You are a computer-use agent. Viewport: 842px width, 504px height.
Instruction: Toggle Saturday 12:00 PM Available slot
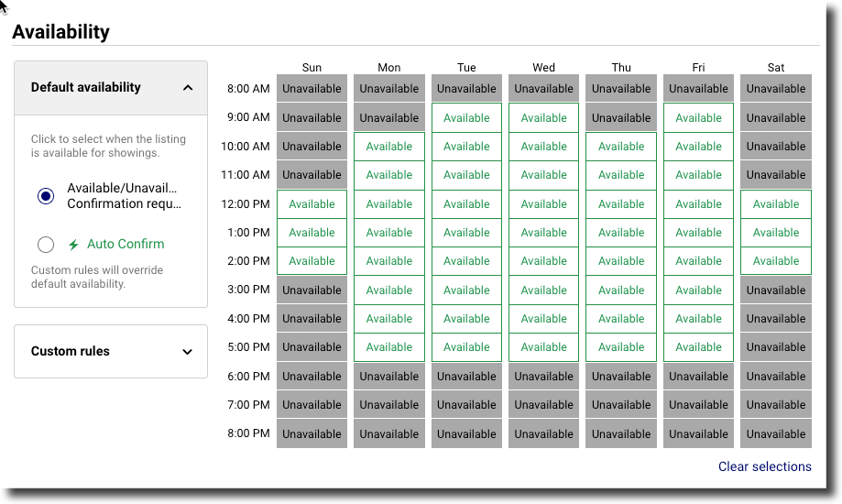point(776,204)
